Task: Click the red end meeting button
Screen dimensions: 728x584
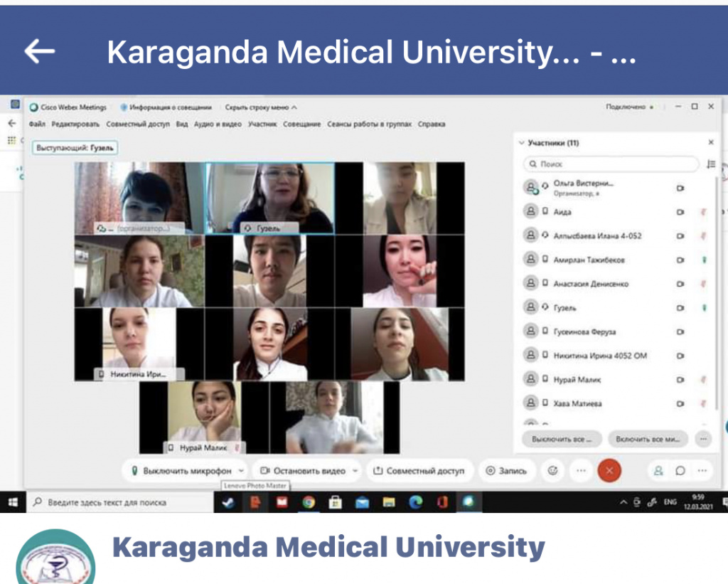Action: (609, 470)
